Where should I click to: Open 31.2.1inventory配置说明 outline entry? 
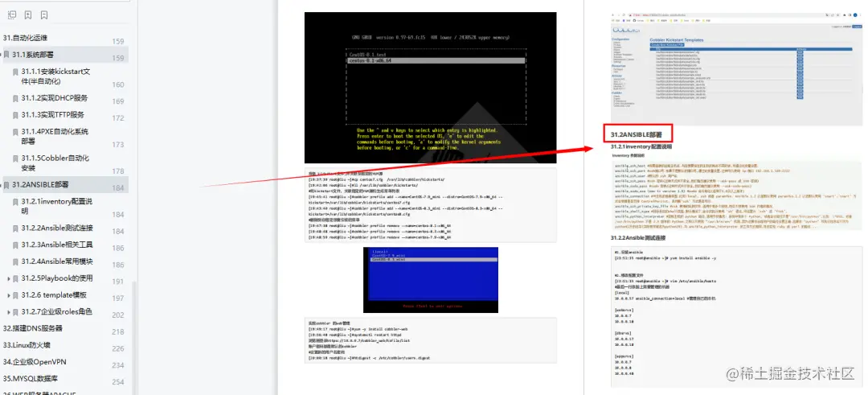tap(57, 206)
